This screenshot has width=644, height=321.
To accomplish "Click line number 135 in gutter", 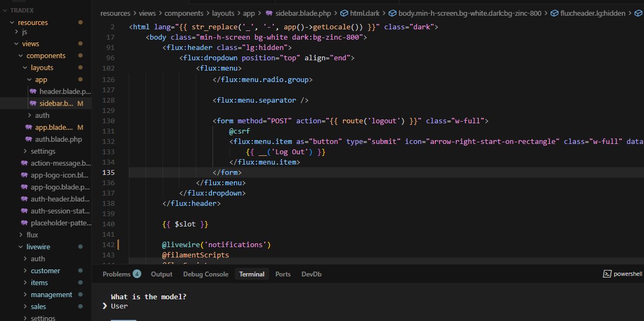I will 109,172.
